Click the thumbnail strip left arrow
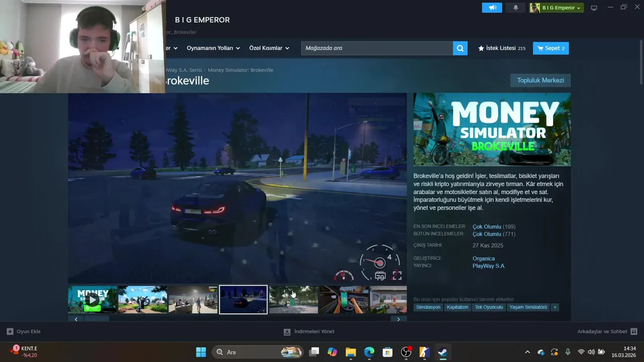Screen dimensions: 644x362 coord(76,319)
